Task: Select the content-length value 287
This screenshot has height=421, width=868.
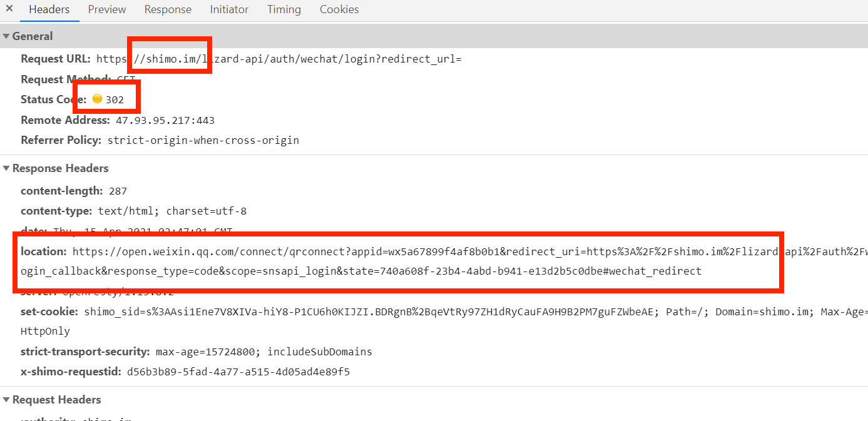Action: pos(118,191)
